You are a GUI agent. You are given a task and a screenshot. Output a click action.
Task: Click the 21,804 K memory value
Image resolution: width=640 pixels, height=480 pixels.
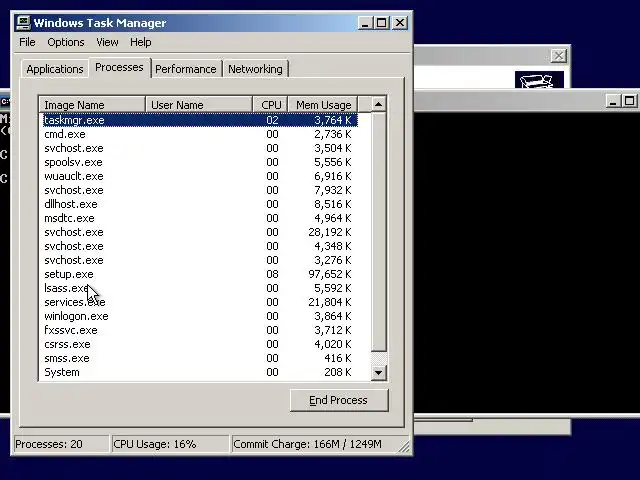330,302
